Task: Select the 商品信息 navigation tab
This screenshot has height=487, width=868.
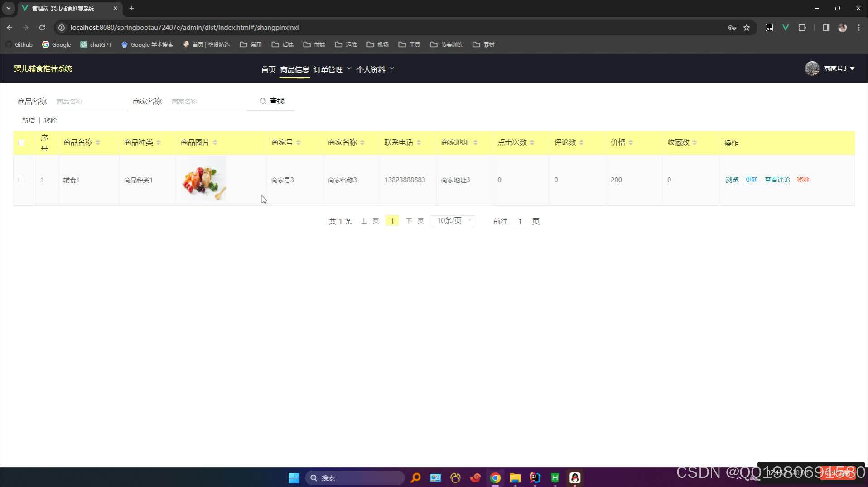Action: 294,69
